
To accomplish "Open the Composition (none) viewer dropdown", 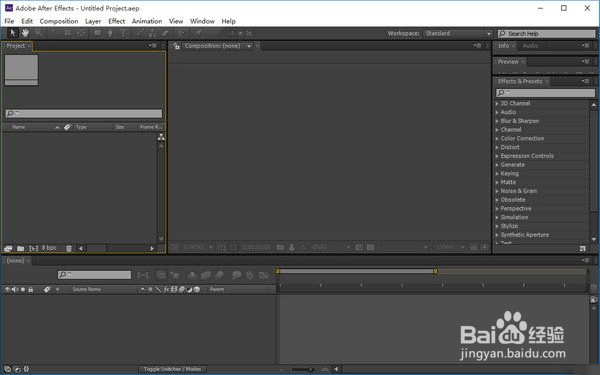I will [249, 46].
